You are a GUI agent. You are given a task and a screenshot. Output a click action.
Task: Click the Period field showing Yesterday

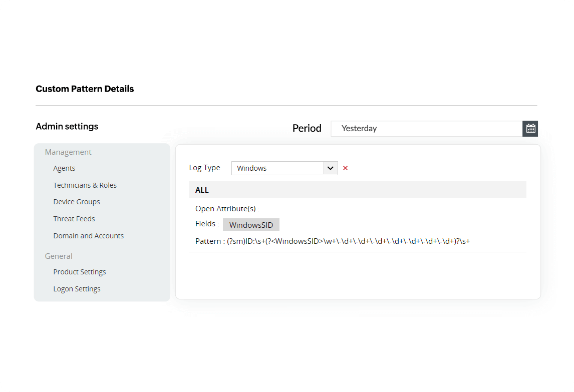pyautogui.click(x=426, y=129)
